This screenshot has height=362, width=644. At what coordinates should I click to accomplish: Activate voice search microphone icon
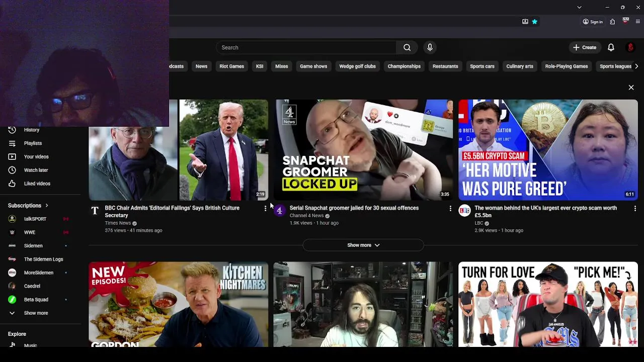(430, 47)
